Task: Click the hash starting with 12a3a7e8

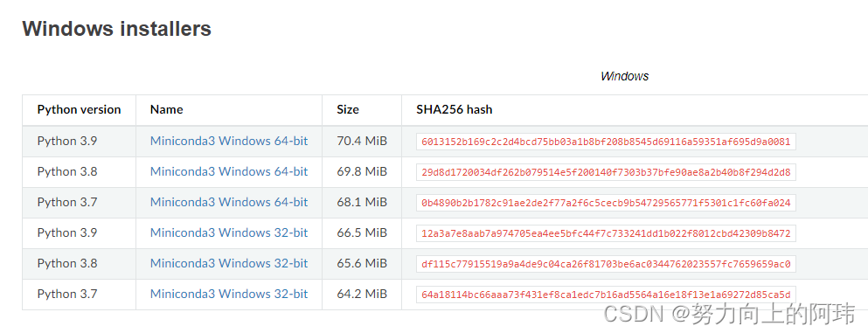Action: pyautogui.click(x=606, y=233)
